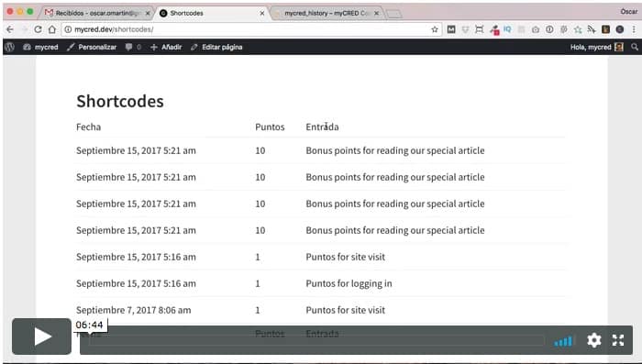Open comments bubble in admin bar
This screenshot has width=642, height=364.
pos(133,47)
